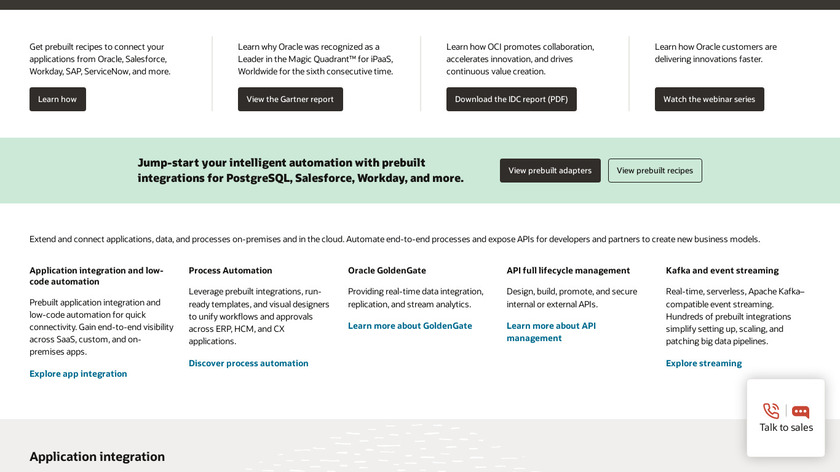Click the chat bubble icon in sales widget
840x472 pixels.
[800, 410]
